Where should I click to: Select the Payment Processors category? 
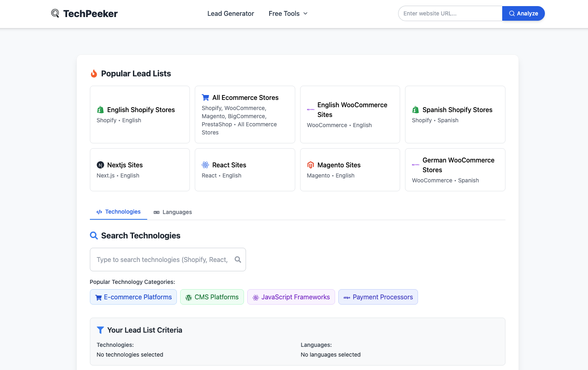(378, 297)
